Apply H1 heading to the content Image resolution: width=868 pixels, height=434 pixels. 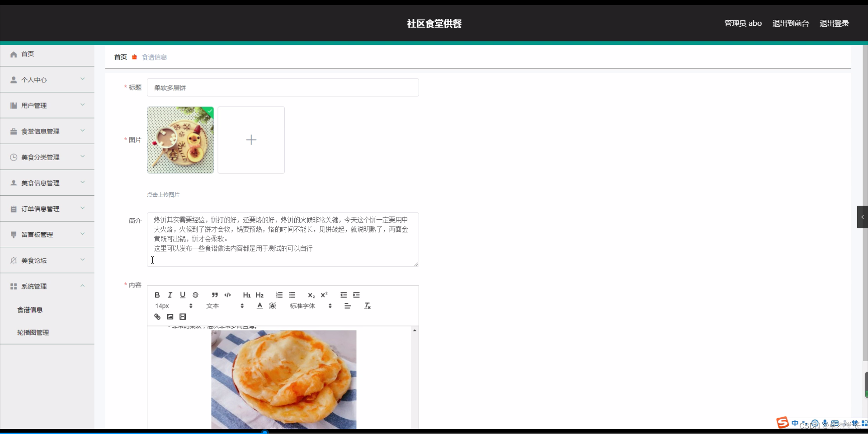tap(246, 295)
